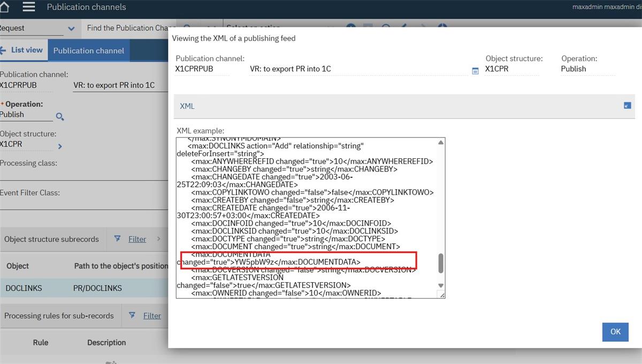
Task: Click the XML example text area
Action: click(306, 218)
